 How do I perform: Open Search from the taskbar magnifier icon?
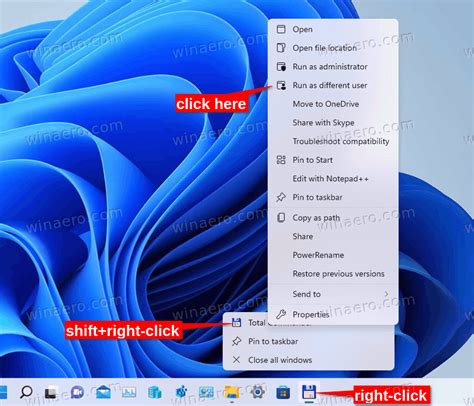(x=26, y=392)
